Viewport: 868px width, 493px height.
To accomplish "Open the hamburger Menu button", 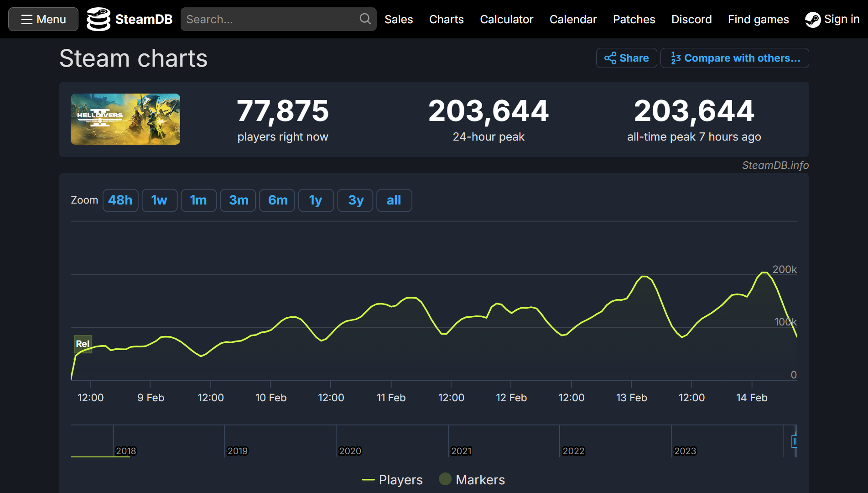I will 43,19.
